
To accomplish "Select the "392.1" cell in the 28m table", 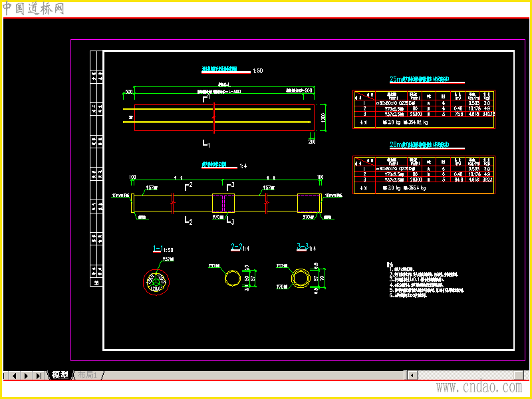I will click(x=488, y=180).
